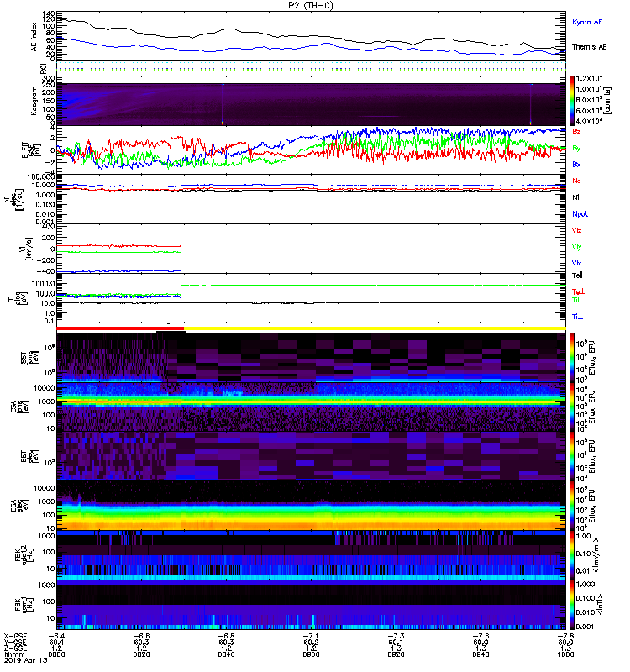Click the SST ion Eflux color bar
630x672 pixels.
tap(572, 358)
